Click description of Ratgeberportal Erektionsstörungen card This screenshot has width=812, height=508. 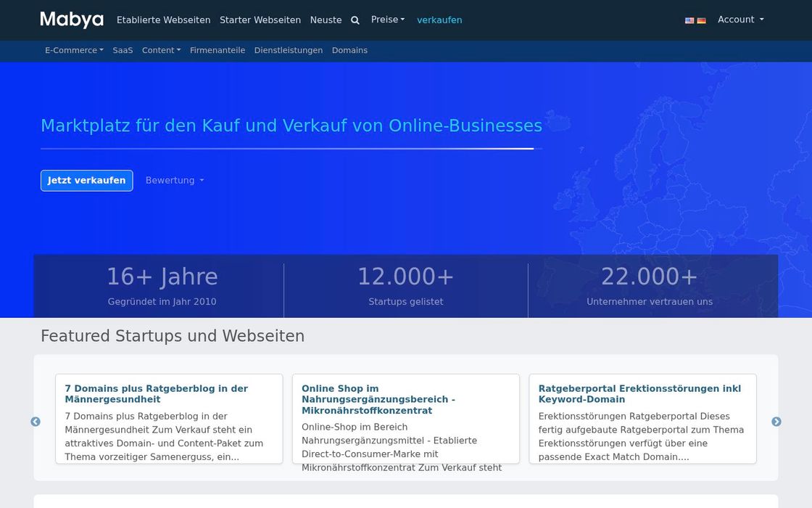641,436
